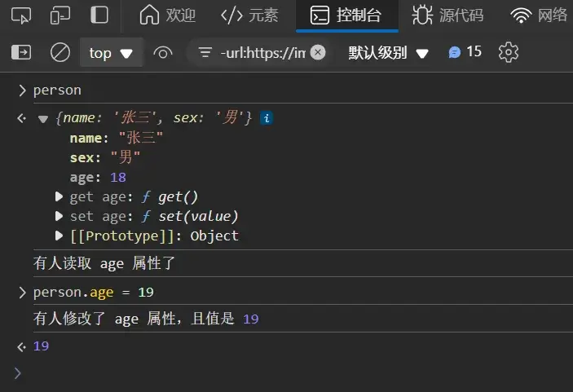
Task: Click the blue info badge beside object
Action: (267, 118)
